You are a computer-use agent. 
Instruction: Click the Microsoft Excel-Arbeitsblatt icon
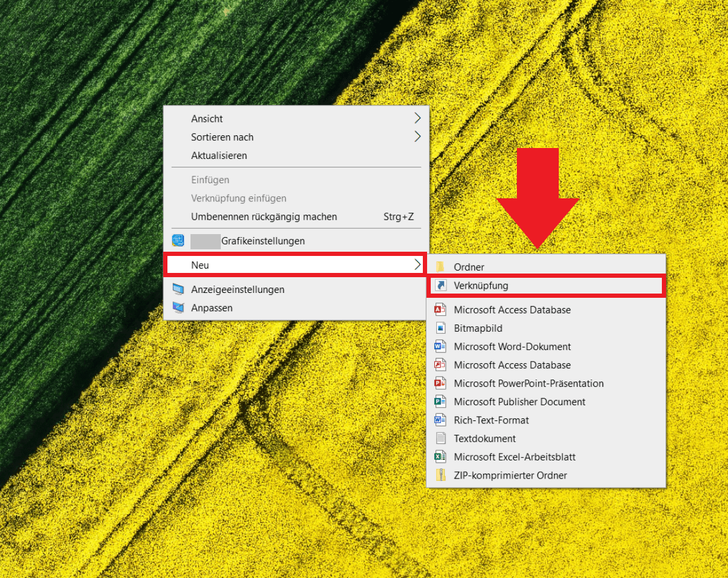point(440,457)
